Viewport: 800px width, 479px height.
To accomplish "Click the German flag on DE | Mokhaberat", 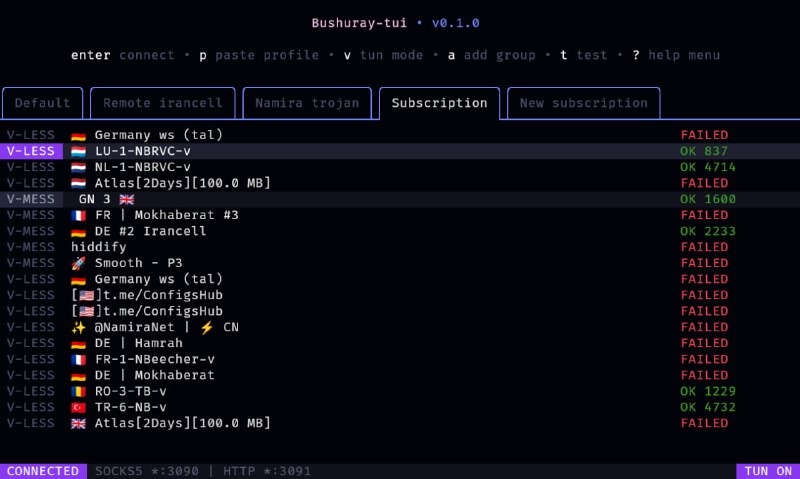I will (x=78, y=376).
